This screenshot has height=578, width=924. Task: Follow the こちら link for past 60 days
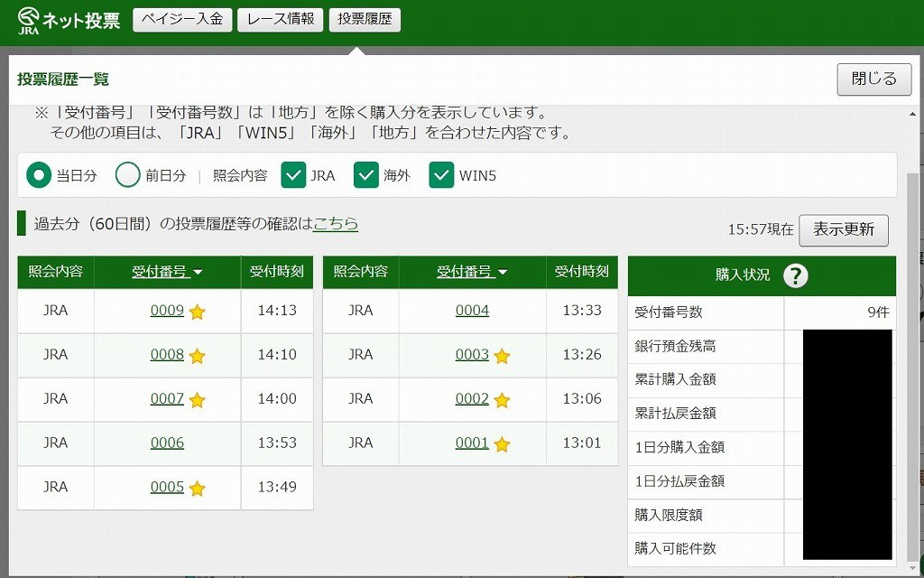[x=336, y=224]
